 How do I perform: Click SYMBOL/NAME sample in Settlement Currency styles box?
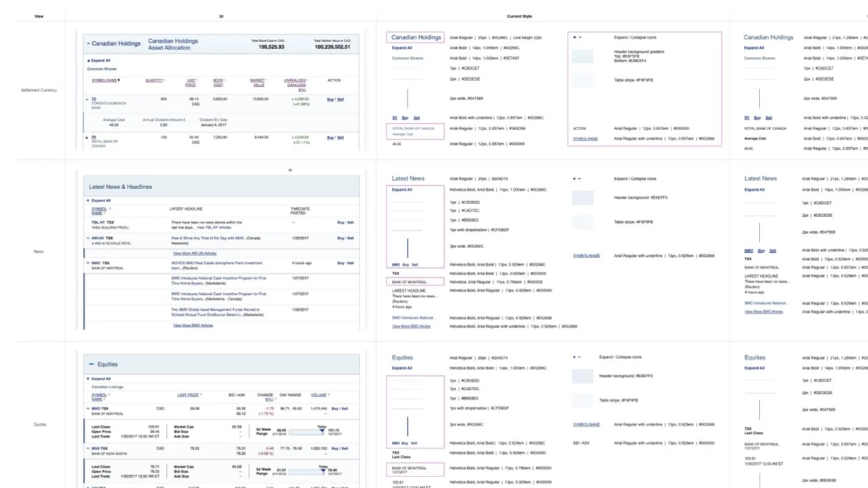tap(586, 138)
